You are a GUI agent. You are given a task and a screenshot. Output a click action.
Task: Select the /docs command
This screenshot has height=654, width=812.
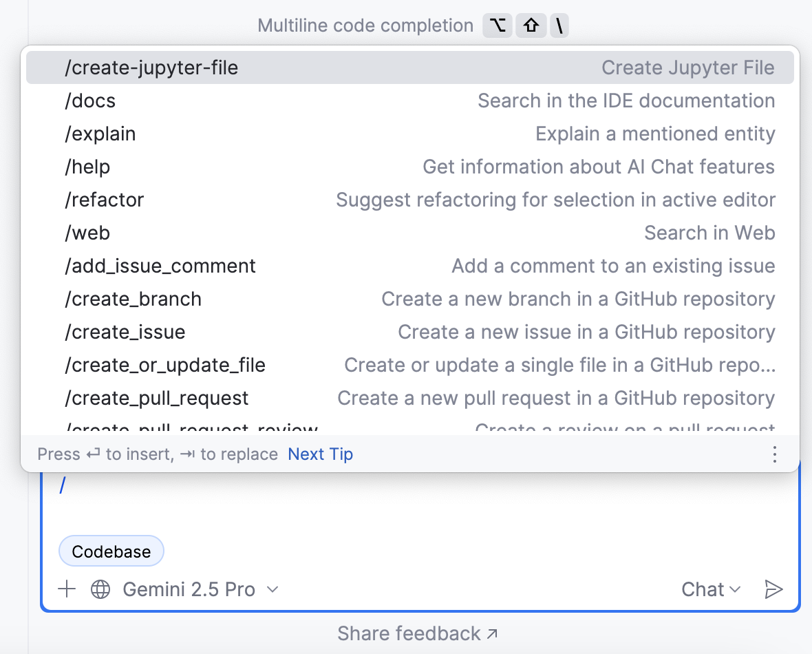90,101
